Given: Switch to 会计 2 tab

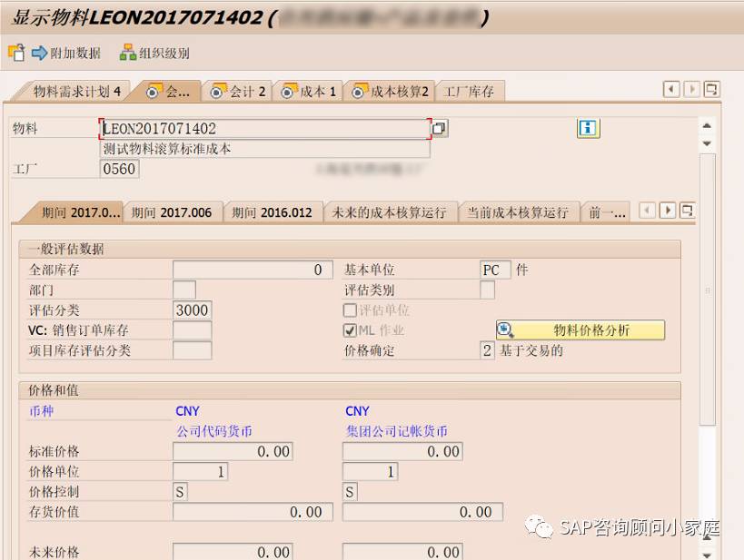Looking at the screenshot, I should point(238,91).
